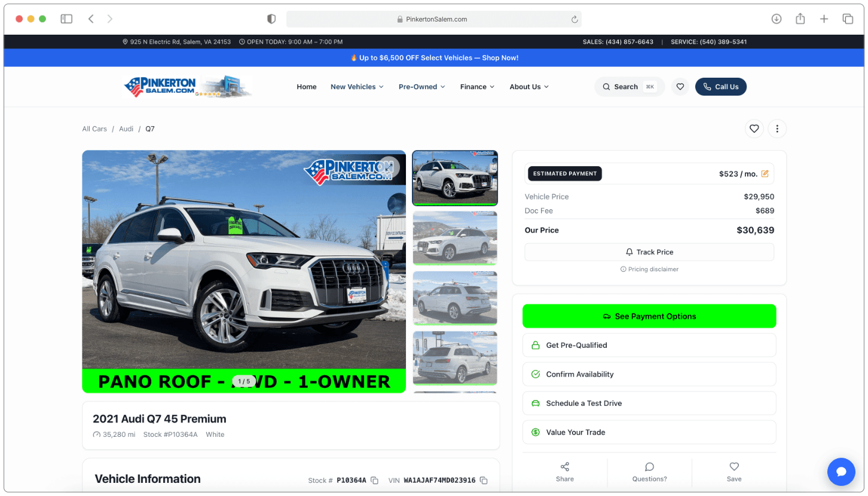Select the second vehicle thumbnail

click(455, 238)
